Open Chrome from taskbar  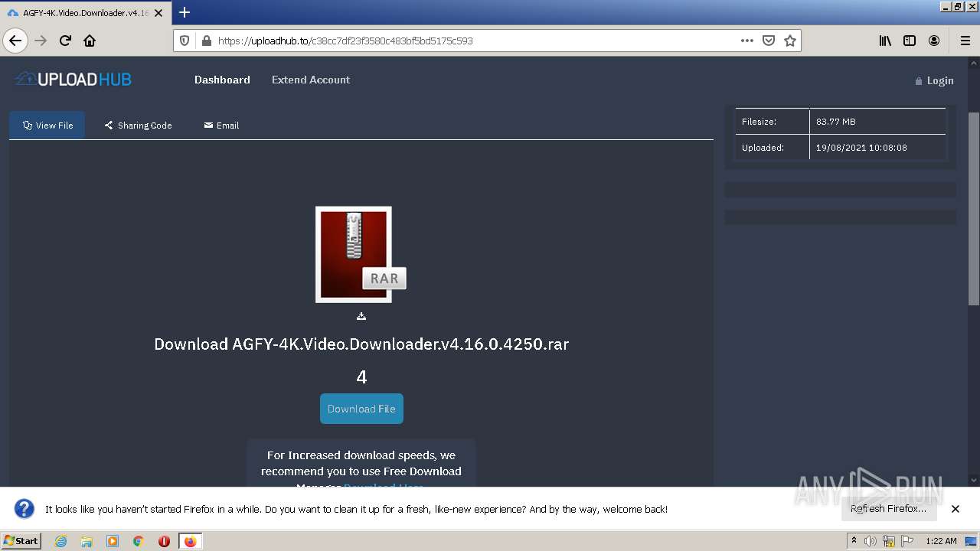click(x=139, y=541)
